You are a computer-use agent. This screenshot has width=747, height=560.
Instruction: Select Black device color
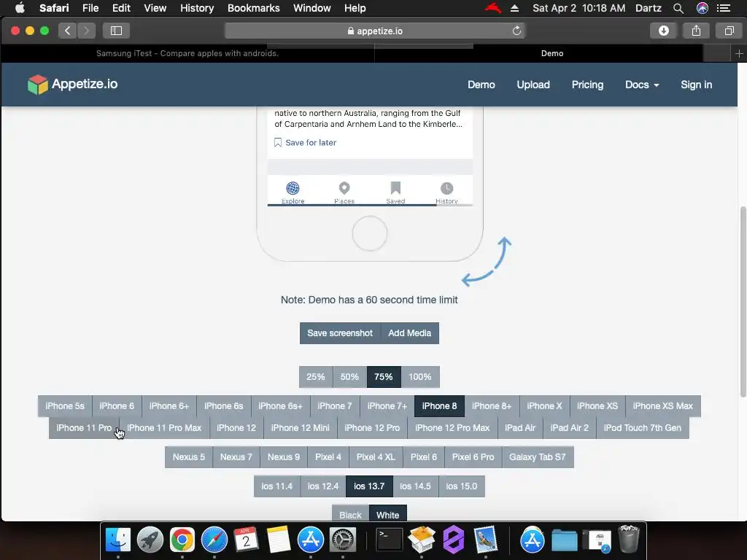pyautogui.click(x=350, y=515)
